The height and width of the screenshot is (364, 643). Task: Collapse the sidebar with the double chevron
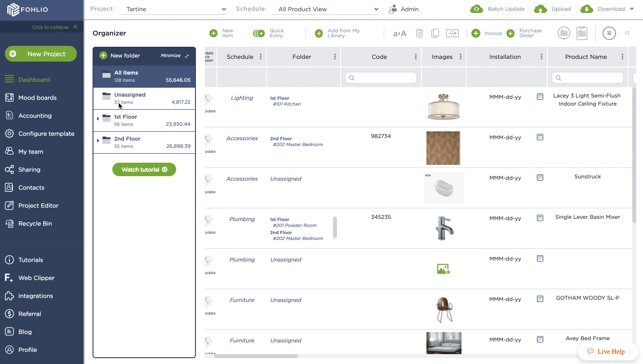(x=75, y=27)
